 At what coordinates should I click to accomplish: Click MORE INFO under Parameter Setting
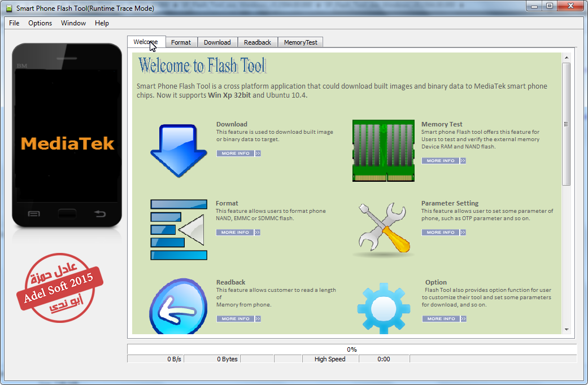[443, 233]
